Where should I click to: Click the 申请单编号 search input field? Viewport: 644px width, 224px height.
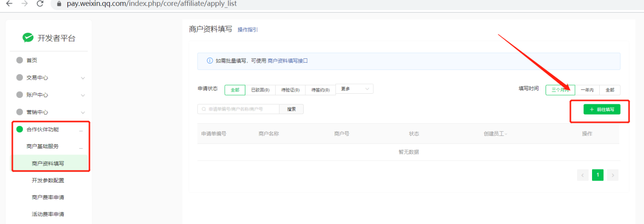[241, 109]
